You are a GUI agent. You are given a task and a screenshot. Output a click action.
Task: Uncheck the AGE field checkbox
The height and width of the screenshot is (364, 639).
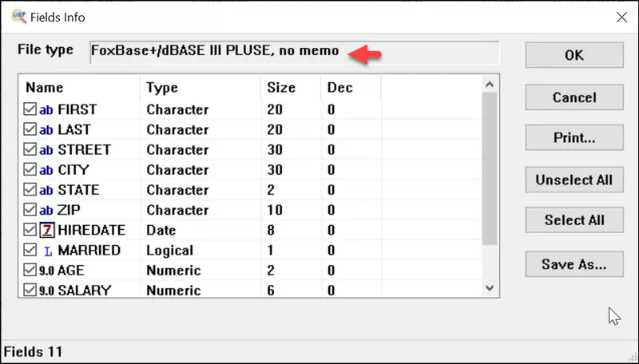pyautogui.click(x=30, y=270)
